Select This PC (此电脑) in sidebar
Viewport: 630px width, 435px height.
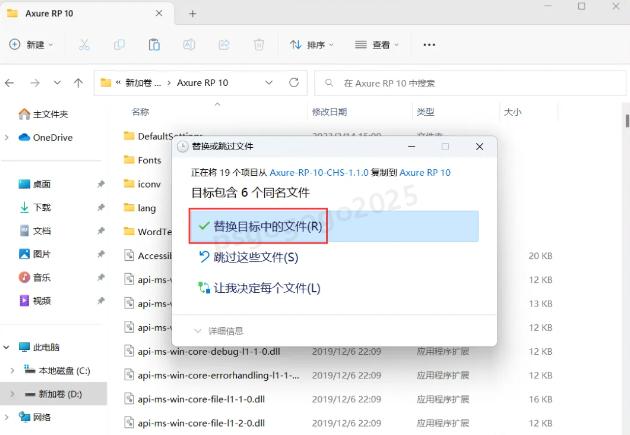click(x=39, y=347)
